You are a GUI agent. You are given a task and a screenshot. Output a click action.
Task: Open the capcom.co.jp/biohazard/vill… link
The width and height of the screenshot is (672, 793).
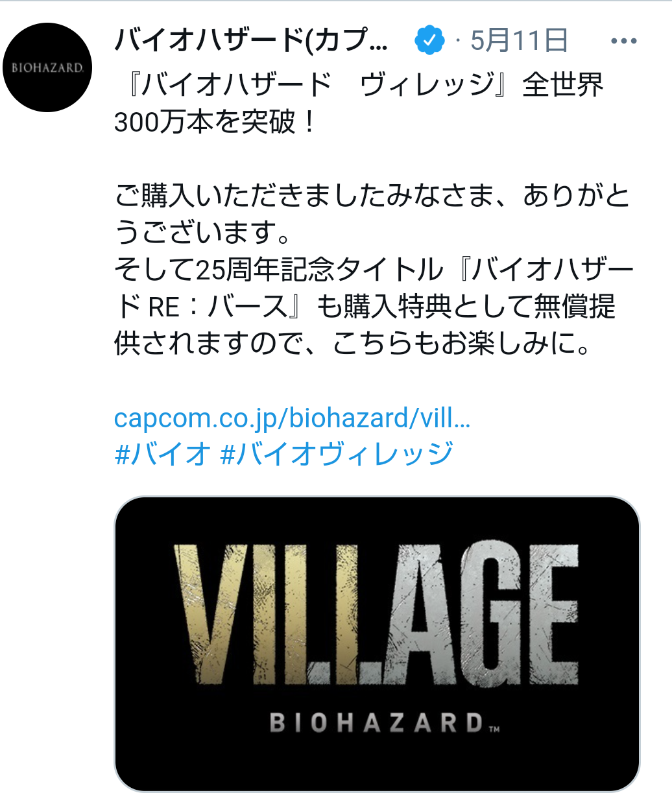292,418
